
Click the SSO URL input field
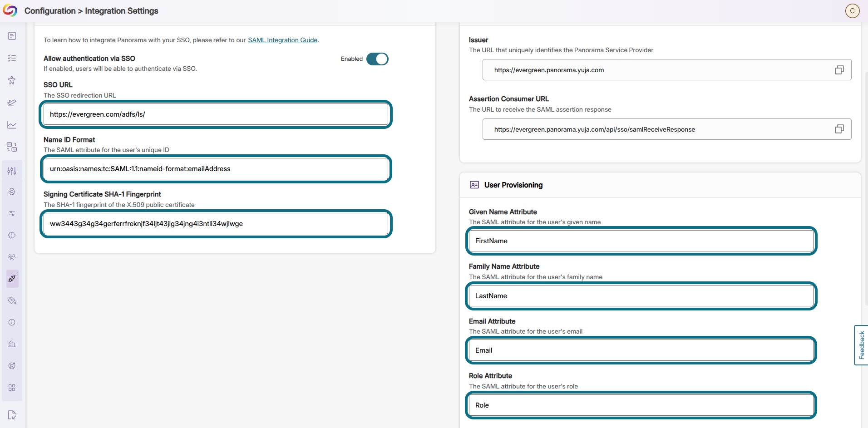tap(216, 114)
